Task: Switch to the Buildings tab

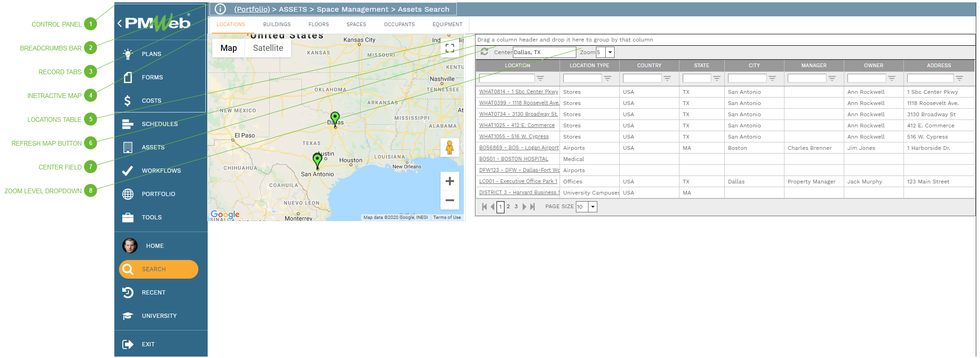Action: click(277, 24)
